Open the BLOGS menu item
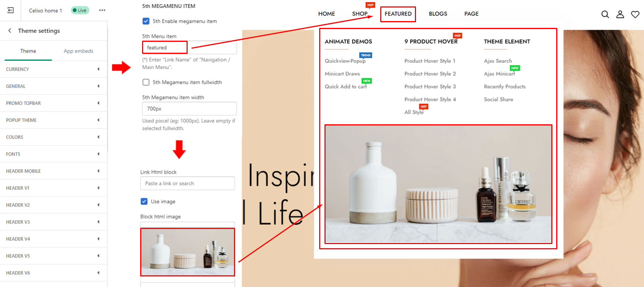Screen dimensions: 644x287 [438, 14]
